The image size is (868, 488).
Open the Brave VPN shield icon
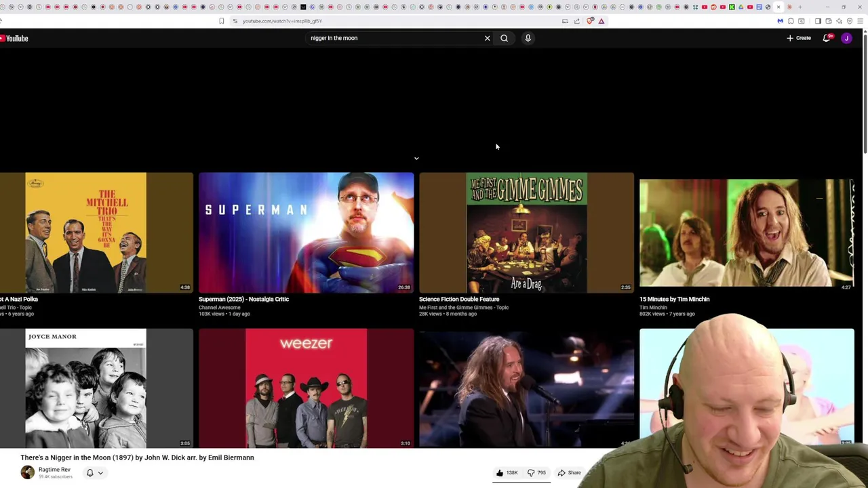pyautogui.click(x=850, y=21)
